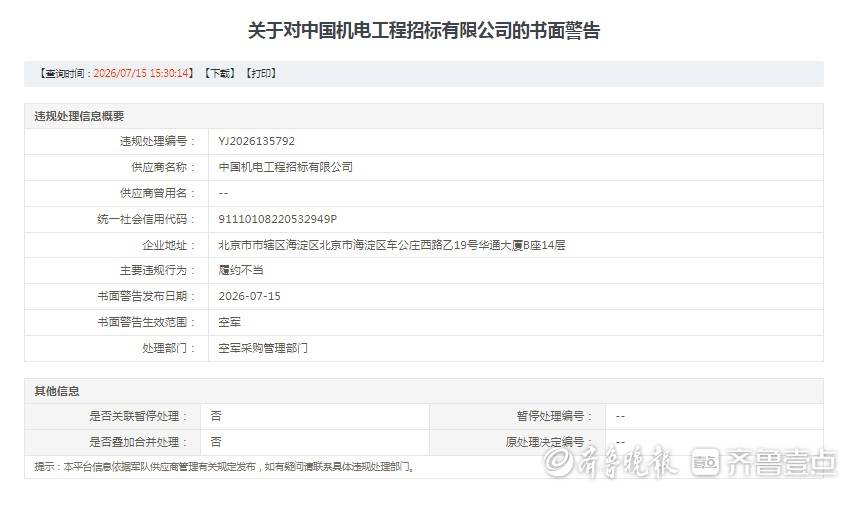
Task: Click the label 主要违规行为
Action: point(158,270)
